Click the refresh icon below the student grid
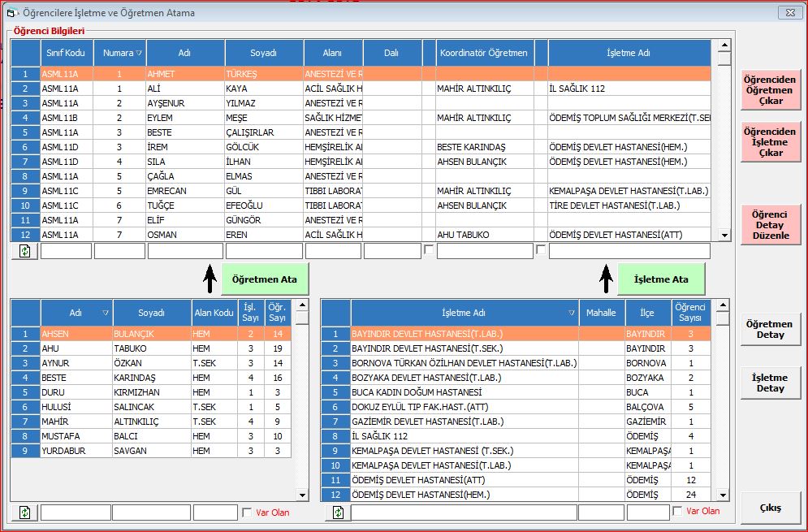Viewport: 808px width, 532px height. (24, 252)
